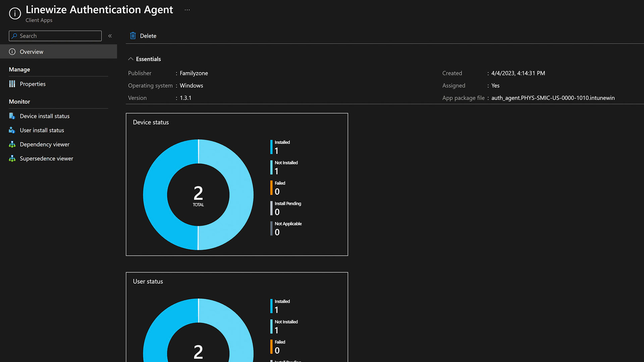This screenshot has width=644, height=362.
Task: Open User install status
Action: tap(42, 130)
